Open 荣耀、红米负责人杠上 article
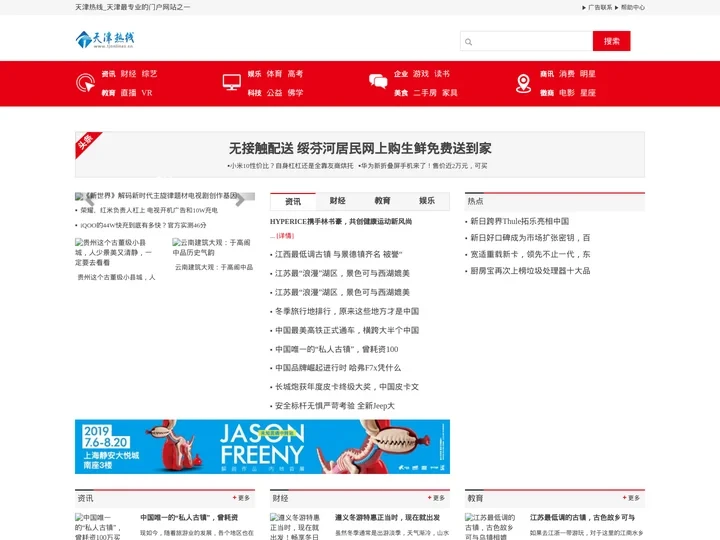720x540 pixels. [x=149, y=210]
